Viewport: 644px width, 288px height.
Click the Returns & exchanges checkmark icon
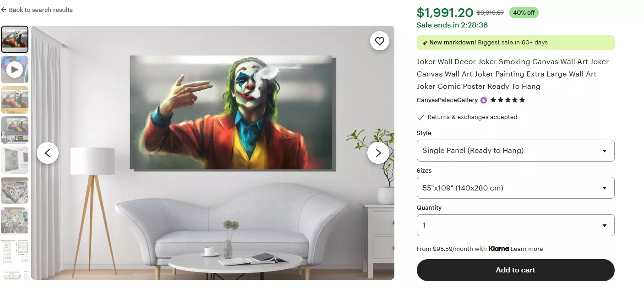(x=420, y=117)
